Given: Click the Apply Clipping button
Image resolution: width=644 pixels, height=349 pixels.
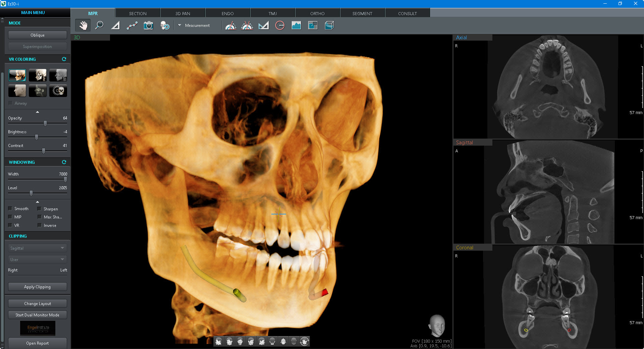Looking at the screenshot, I should (x=37, y=287).
